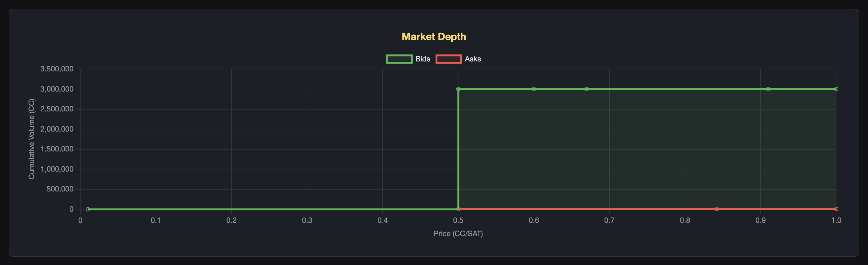868x265 pixels.
Task: Click the 3,500,000 y-axis tick label
Action: tap(57, 69)
